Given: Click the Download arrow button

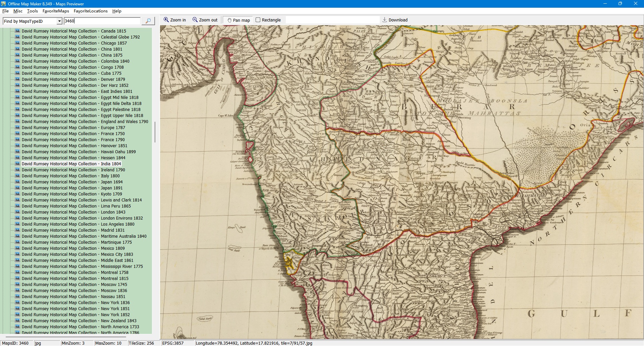Looking at the screenshot, I should point(395,20).
